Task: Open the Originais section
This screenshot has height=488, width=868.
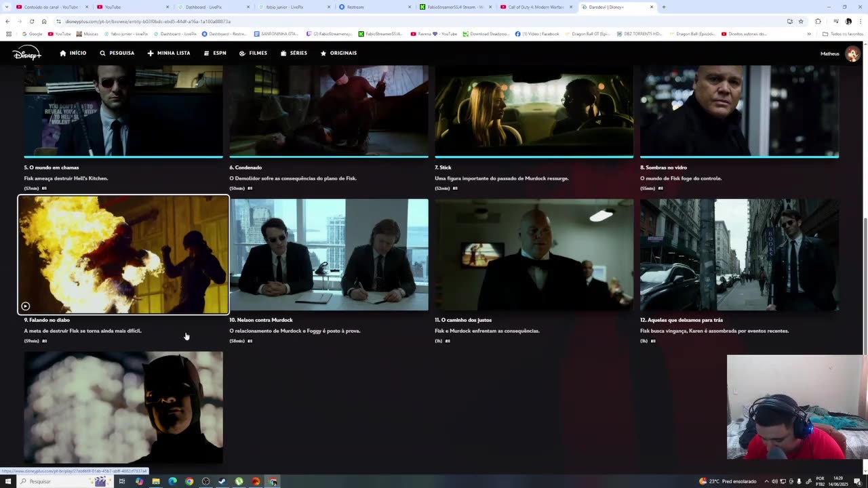Action: 338,53
